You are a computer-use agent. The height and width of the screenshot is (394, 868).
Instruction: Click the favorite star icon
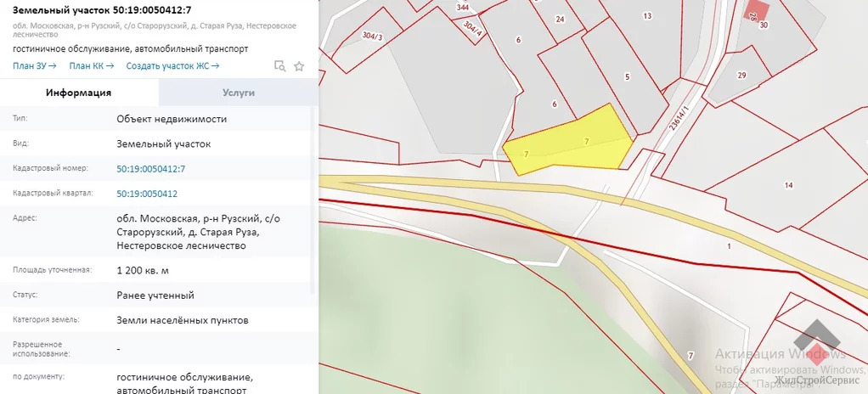point(299,66)
